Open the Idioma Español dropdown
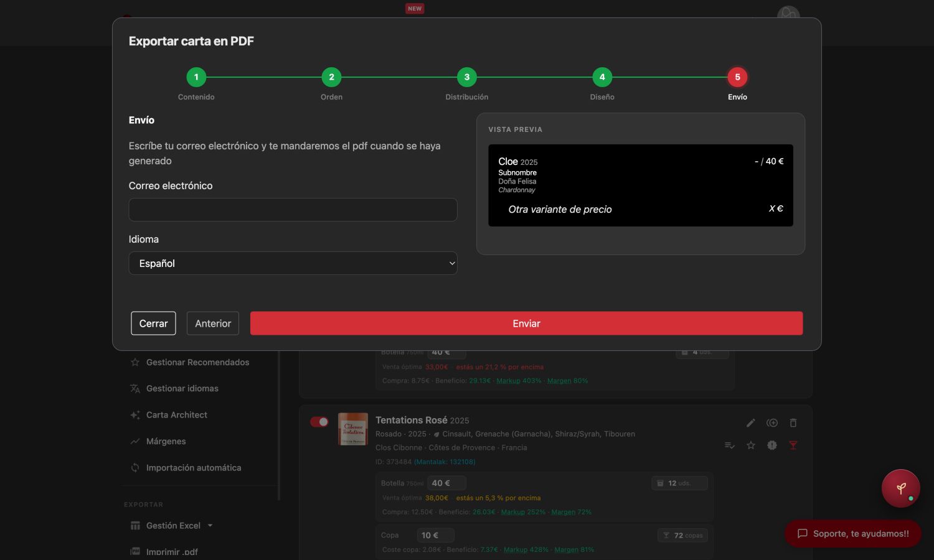Viewport: 934px width, 560px height. click(293, 263)
